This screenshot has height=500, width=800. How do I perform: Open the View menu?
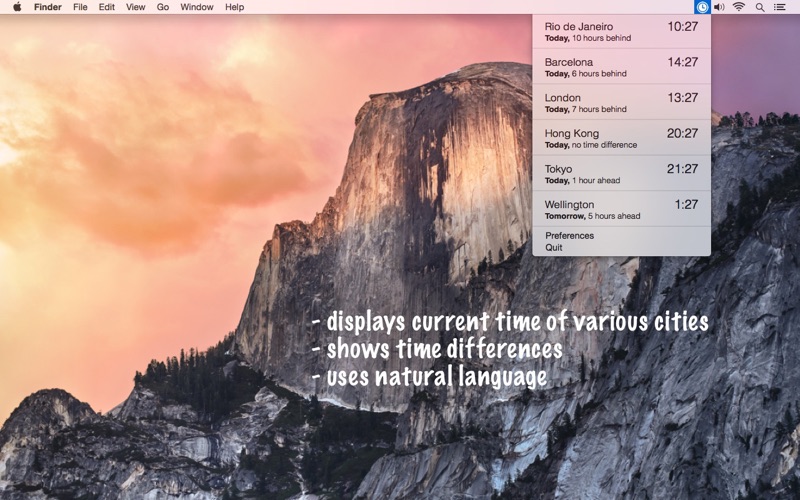(x=136, y=7)
